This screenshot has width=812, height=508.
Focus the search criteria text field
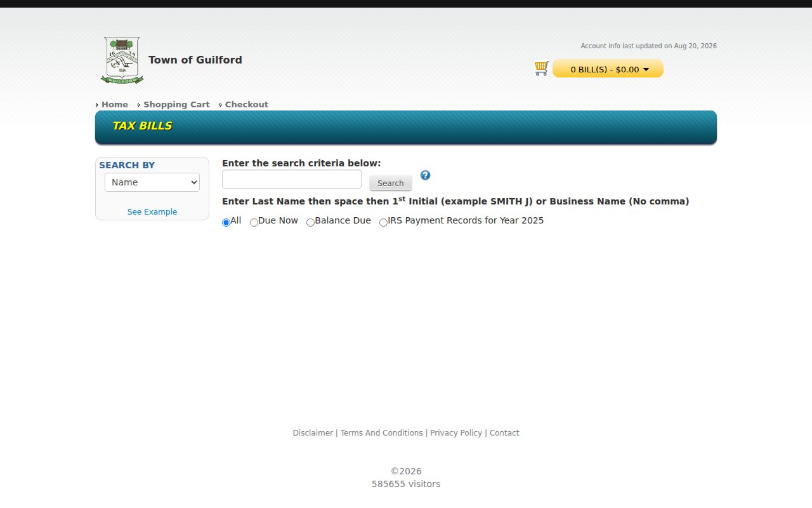pos(292,179)
